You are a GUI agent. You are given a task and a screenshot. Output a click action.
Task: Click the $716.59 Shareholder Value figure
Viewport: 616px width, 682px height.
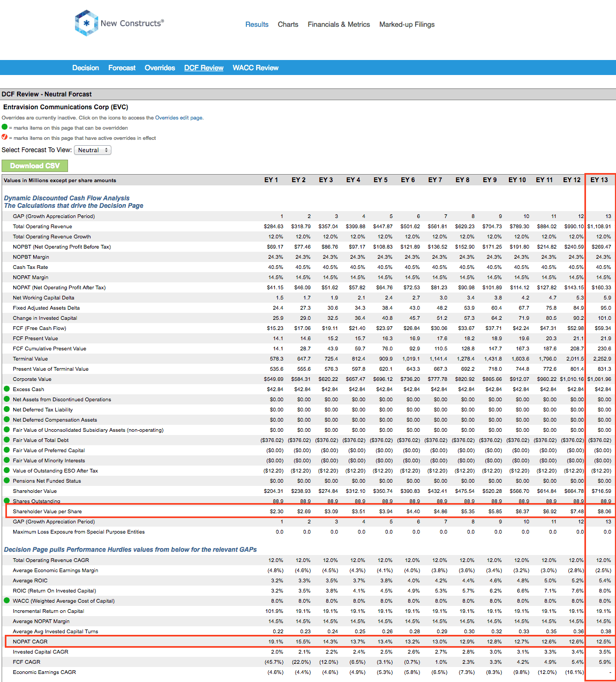tap(602, 491)
